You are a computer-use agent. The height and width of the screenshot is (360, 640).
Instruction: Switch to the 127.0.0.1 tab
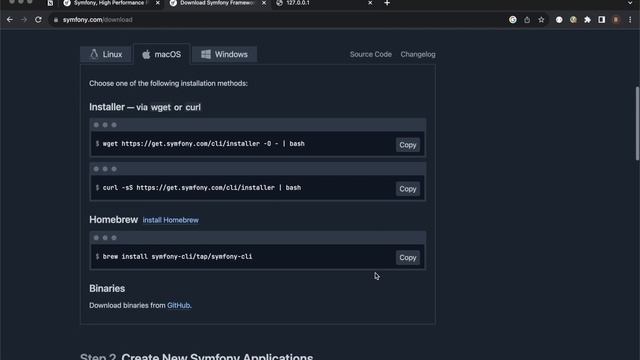tap(324, 3)
